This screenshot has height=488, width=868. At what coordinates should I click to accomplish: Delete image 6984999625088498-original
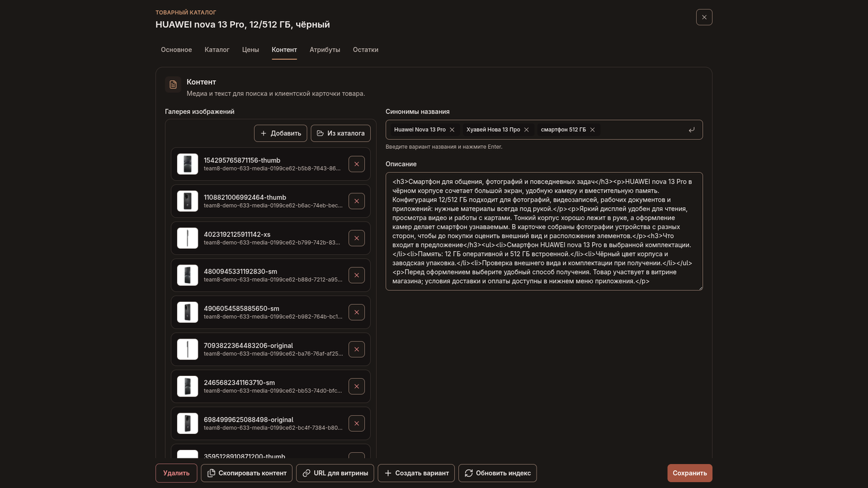(356, 424)
